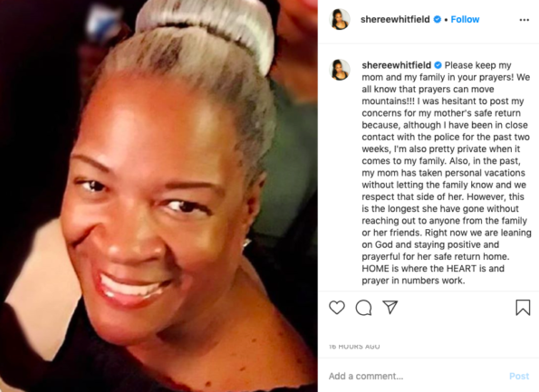The height and width of the screenshot is (392, 539).
Task: Click the posted photo of the woman
Action: point(159,196)
